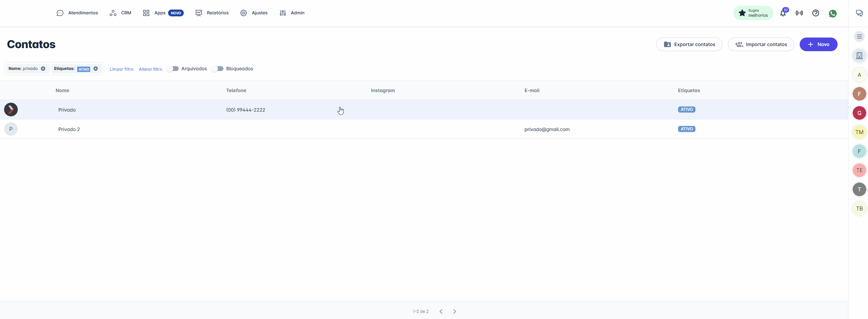Click the WhatsApp icon in the header

(x=832, y=13)
